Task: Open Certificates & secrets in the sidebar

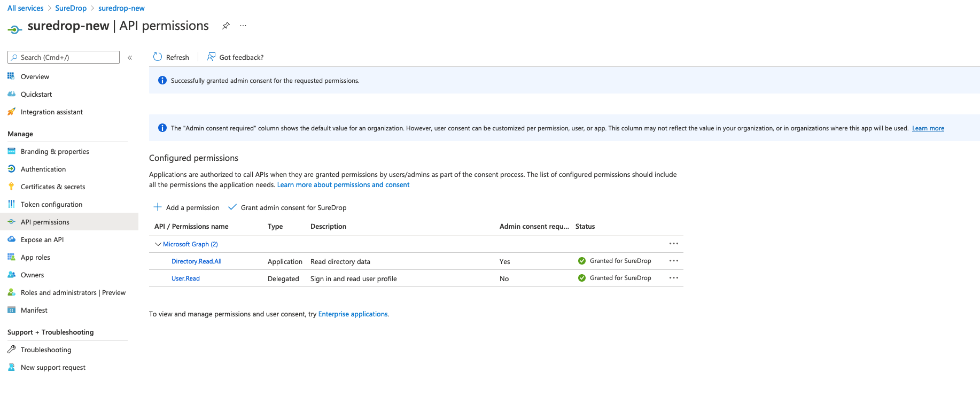Action: (53, 187)
